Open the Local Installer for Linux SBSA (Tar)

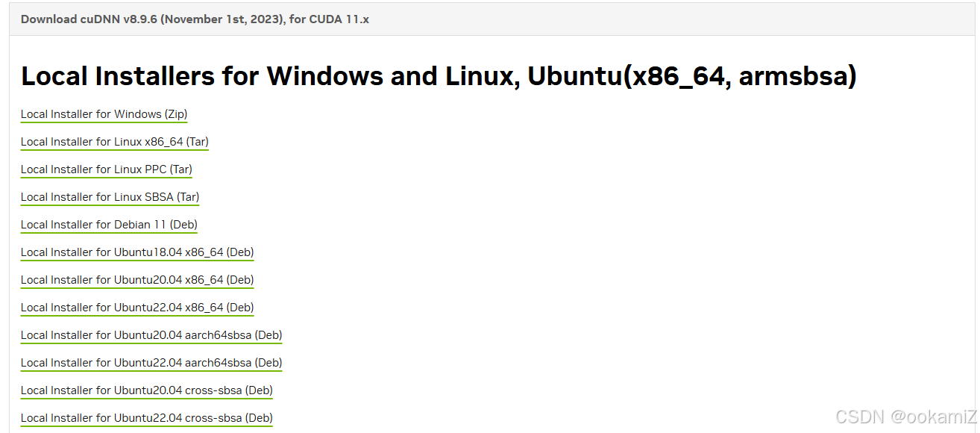pyautogui.click(x=109, y=197)
